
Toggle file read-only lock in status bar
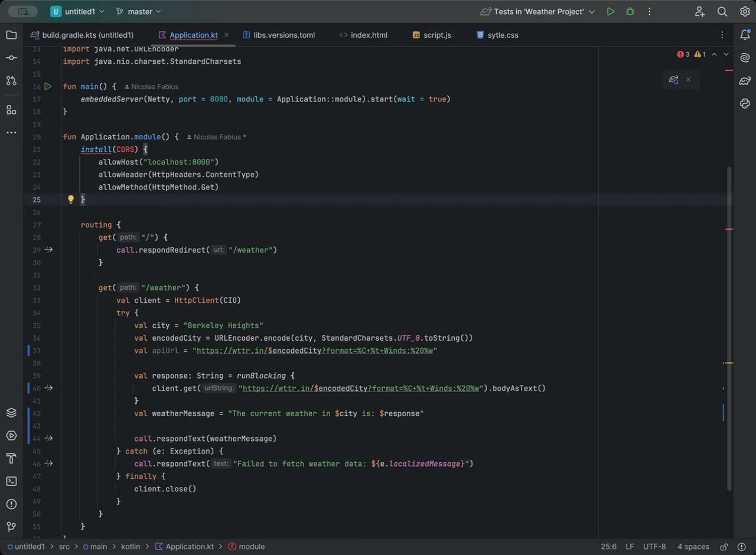point(724,547)
